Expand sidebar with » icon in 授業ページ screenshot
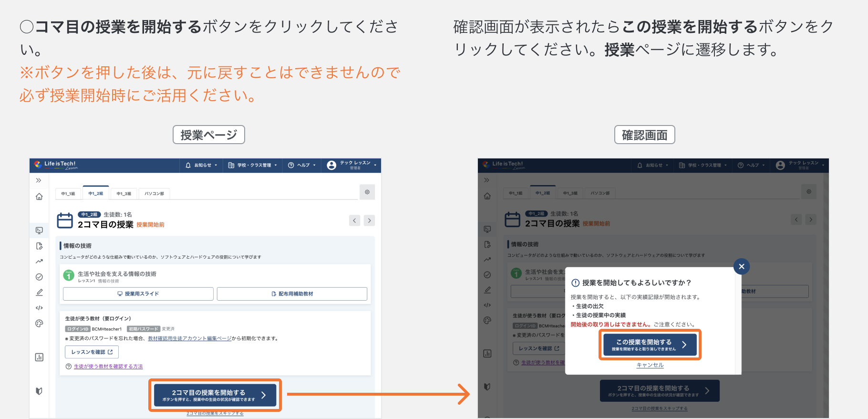Image resolution: width=868 pixels, height=419 pixels. coord(39,180)
